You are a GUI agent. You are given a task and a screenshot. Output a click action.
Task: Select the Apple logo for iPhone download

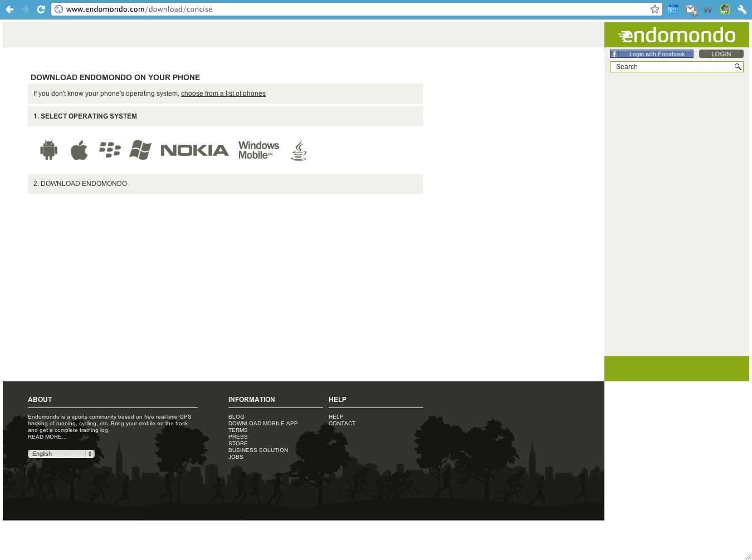[79, 149]
